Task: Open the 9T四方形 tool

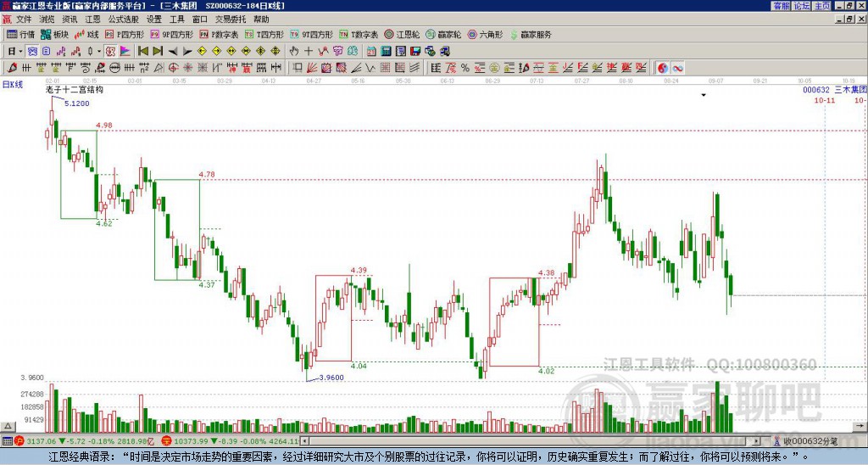Action: 311,34
